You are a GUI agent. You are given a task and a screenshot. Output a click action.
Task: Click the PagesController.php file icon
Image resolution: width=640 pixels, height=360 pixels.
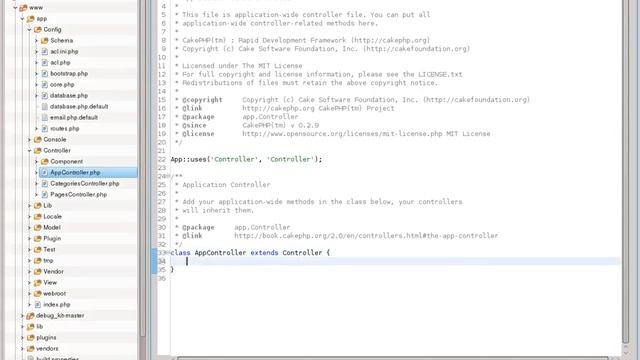coord(44,195)
